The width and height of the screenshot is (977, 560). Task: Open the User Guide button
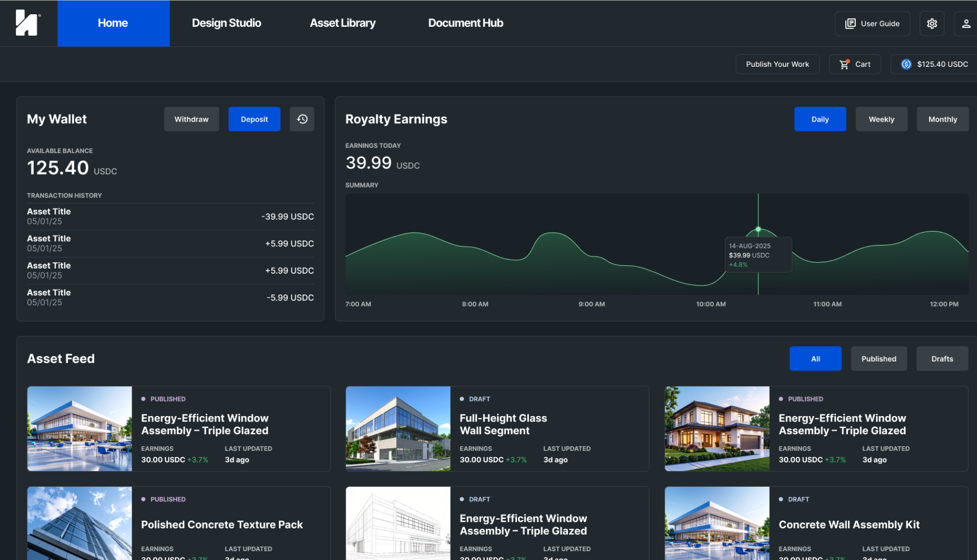tap(872, 23)
